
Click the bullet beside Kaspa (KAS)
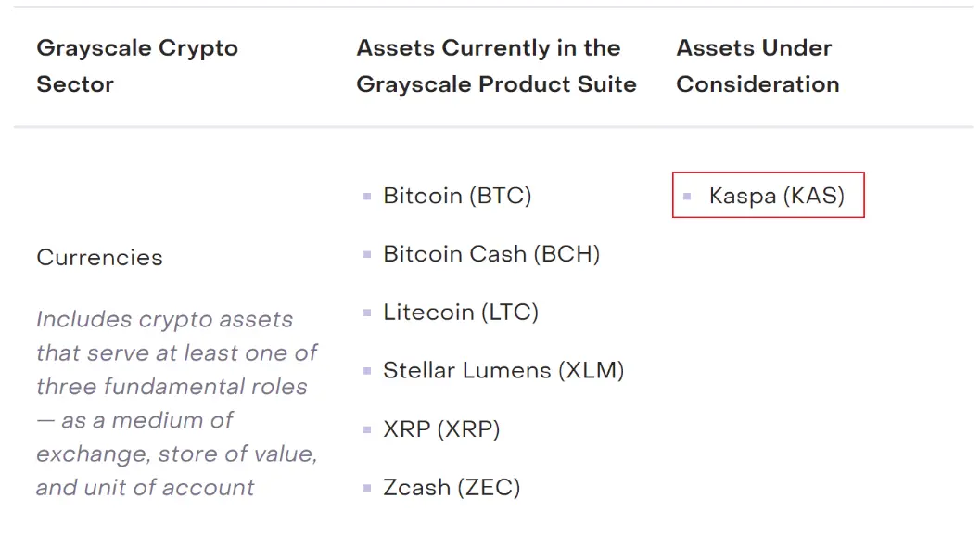(687, 197)
